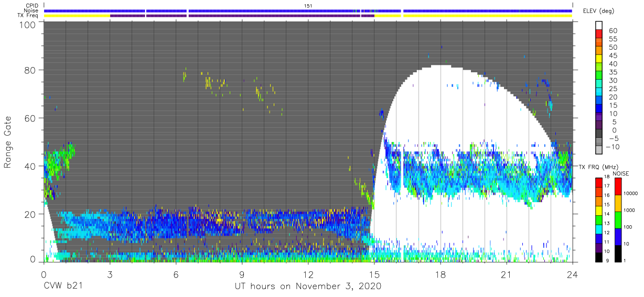Click ELEV scale value '60'
The image size is (644, 297).
(613, 30)
